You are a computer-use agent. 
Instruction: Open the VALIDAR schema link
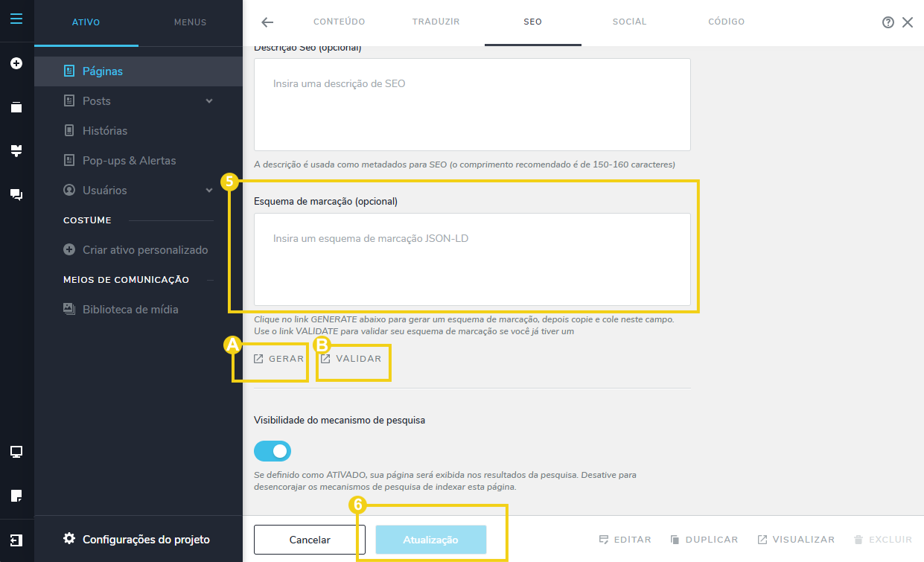click(x=351, y=359)
